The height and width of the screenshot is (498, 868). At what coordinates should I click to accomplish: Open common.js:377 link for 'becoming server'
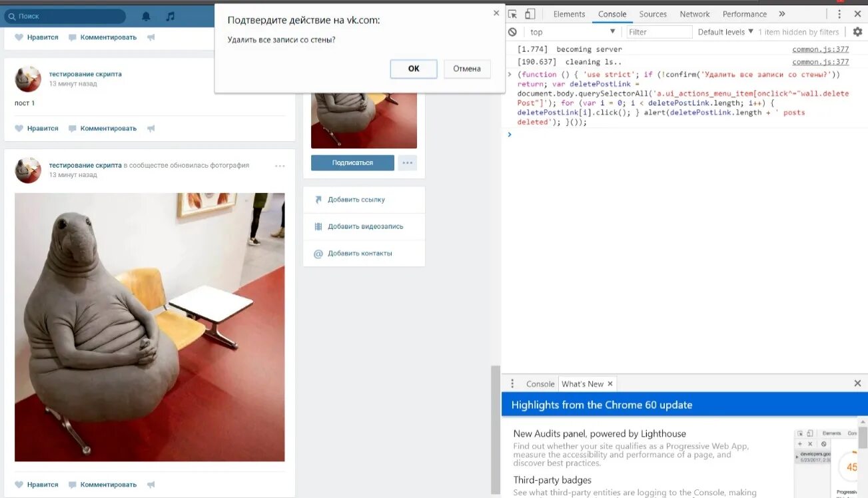pyautogui.click(x=820, y=49)
